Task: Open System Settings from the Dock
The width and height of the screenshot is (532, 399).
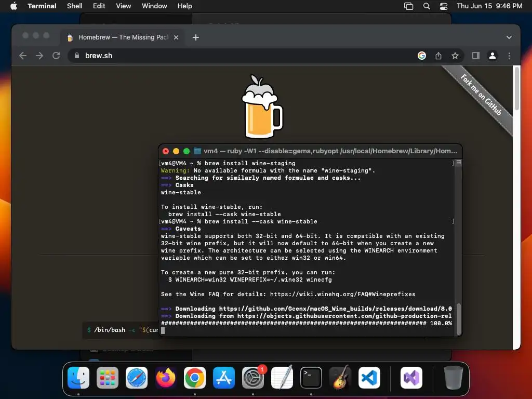Action: 253,378
